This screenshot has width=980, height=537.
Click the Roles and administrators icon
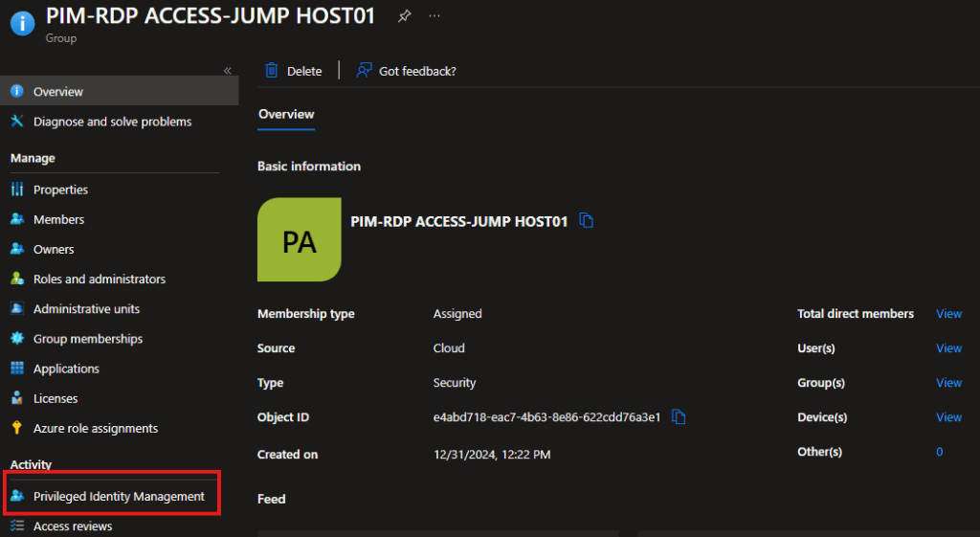[17, 279]
